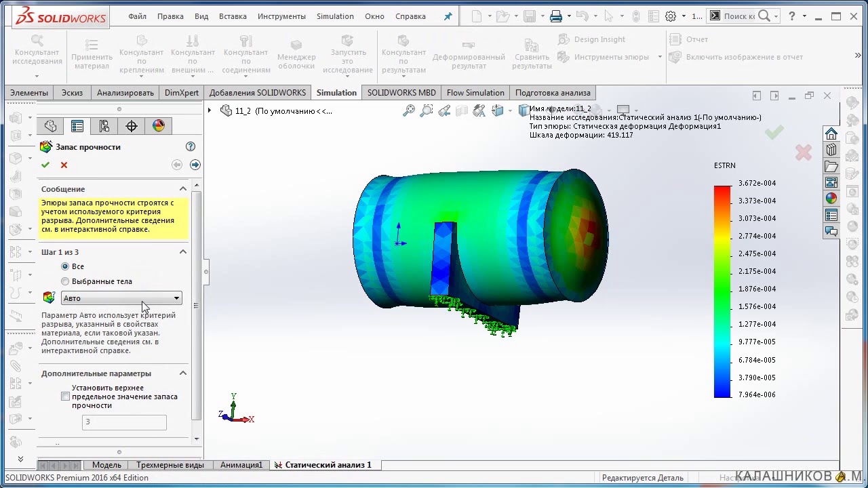868x488 pixels.
Task: Switch to the Подготовка анализа tab
Action: tap(553, 93)
